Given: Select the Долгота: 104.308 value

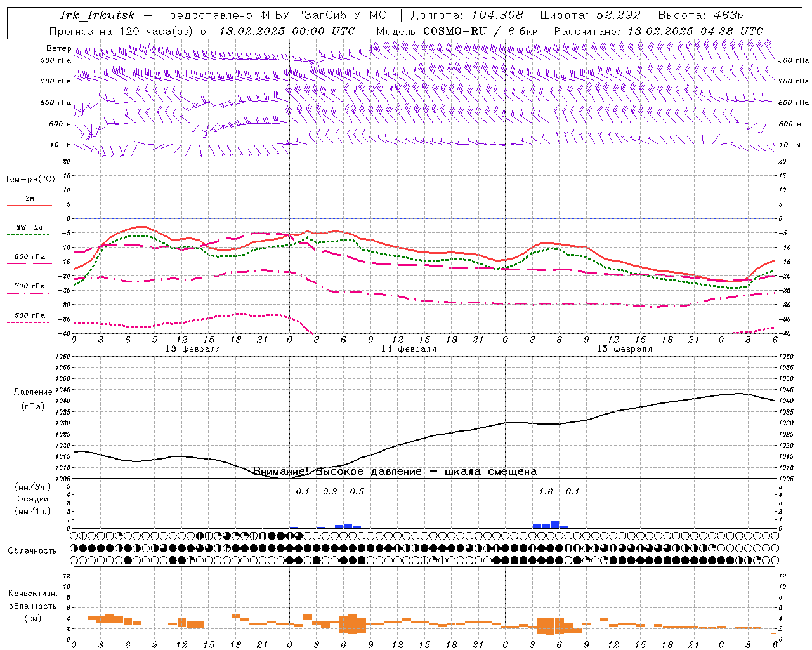Looking at the screenshot, I should point(467,15).
